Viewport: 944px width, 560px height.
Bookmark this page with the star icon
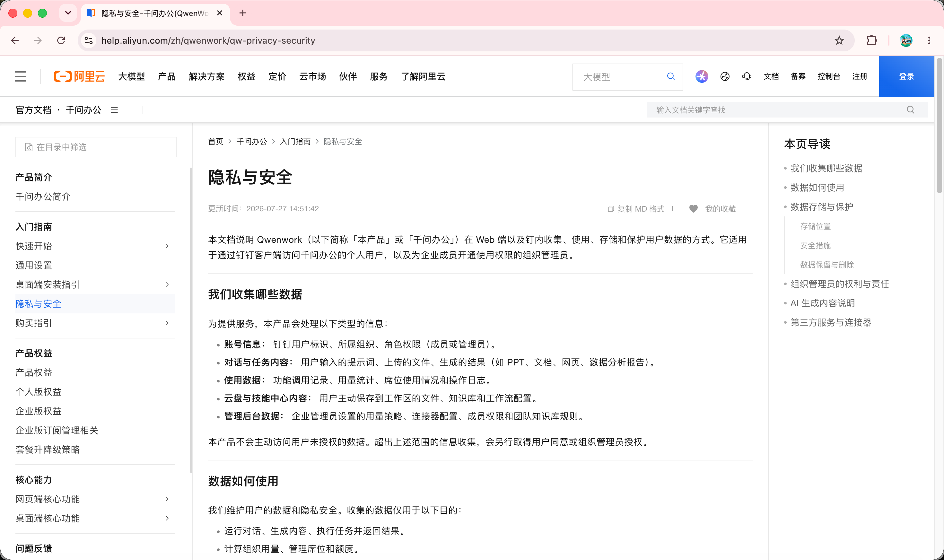(839, 40)
